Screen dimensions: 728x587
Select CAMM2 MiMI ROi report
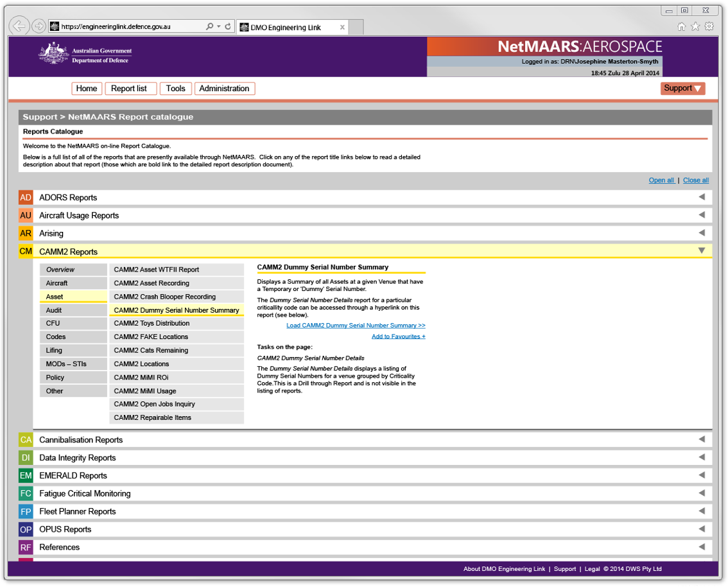(177, 378)
